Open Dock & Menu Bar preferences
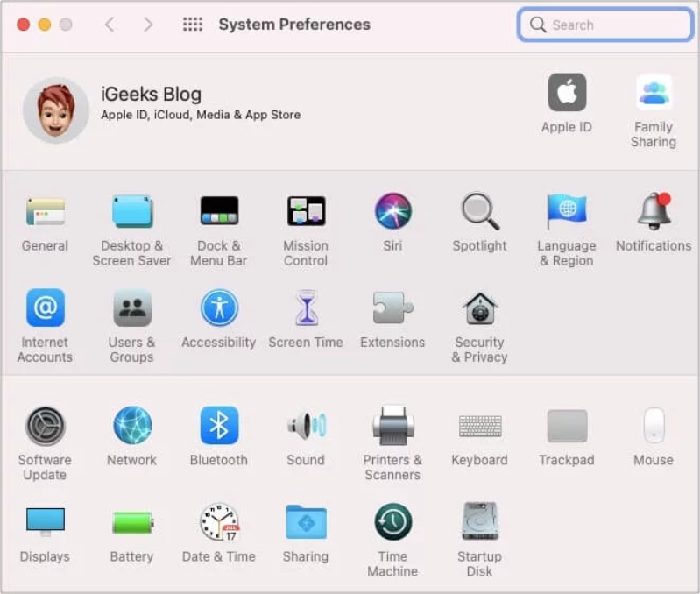Screen dimensions: 700x594 (x=219, y=212)
